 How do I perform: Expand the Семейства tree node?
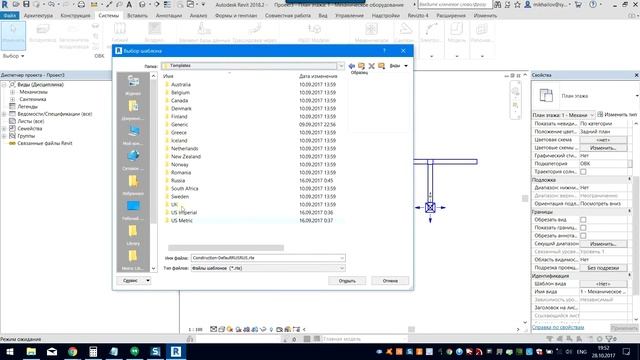pos(4,129)
